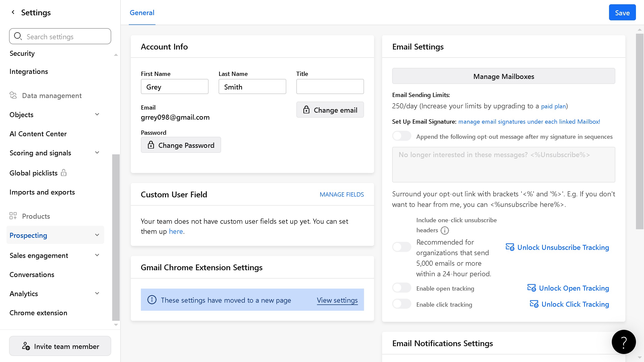
Task: Open the MANAGE FIELDS link
Action: [341, 194]
